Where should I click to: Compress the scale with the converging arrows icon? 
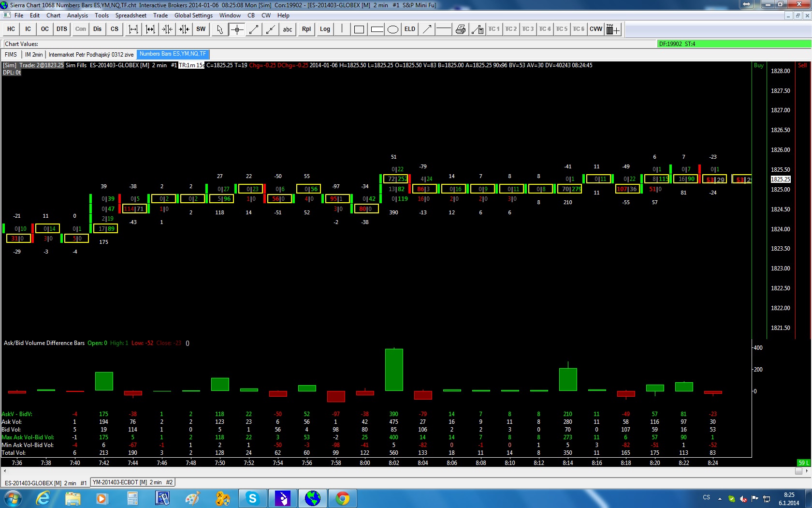pos(167,29)
